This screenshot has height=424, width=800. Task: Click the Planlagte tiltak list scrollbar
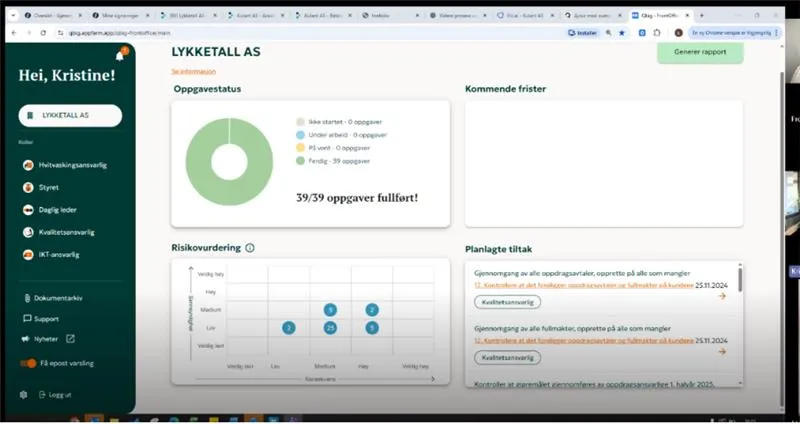740,280
